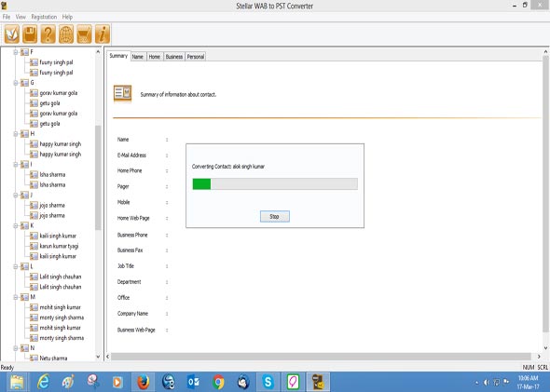Select contact karun kumar tyagi

pyautogui.click(x=59, y=246)
